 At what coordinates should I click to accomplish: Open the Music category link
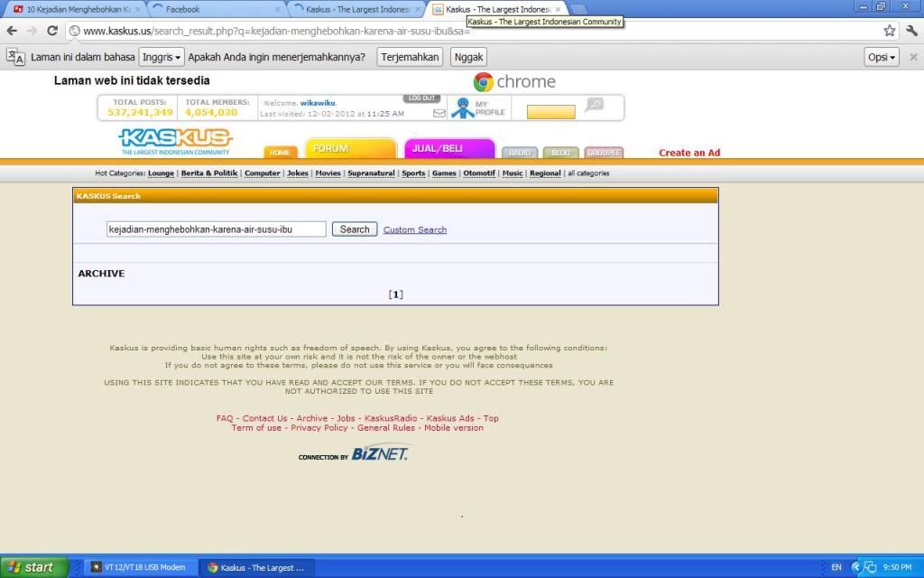[513, 173]
